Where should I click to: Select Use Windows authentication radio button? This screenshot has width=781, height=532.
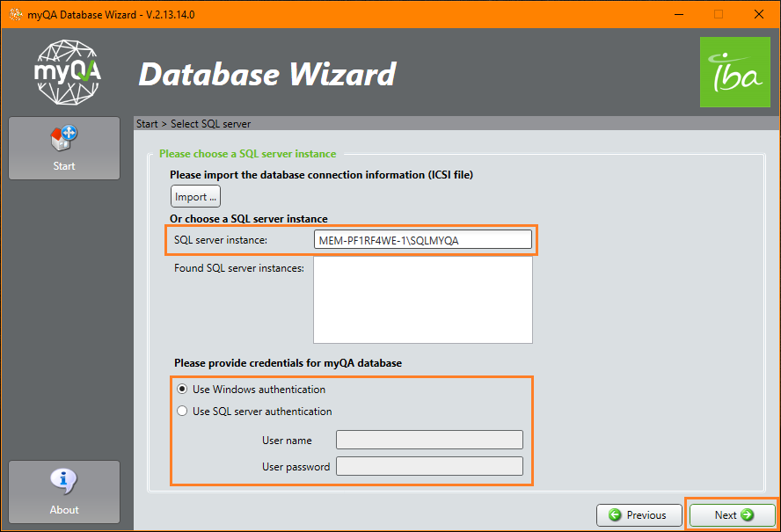[182, 389]
